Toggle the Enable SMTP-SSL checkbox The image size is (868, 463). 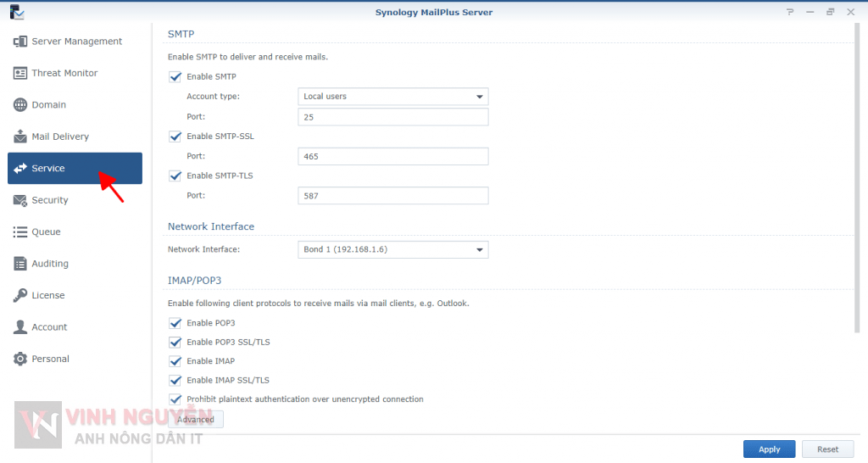pyautogui.click(x=175, y=137)
